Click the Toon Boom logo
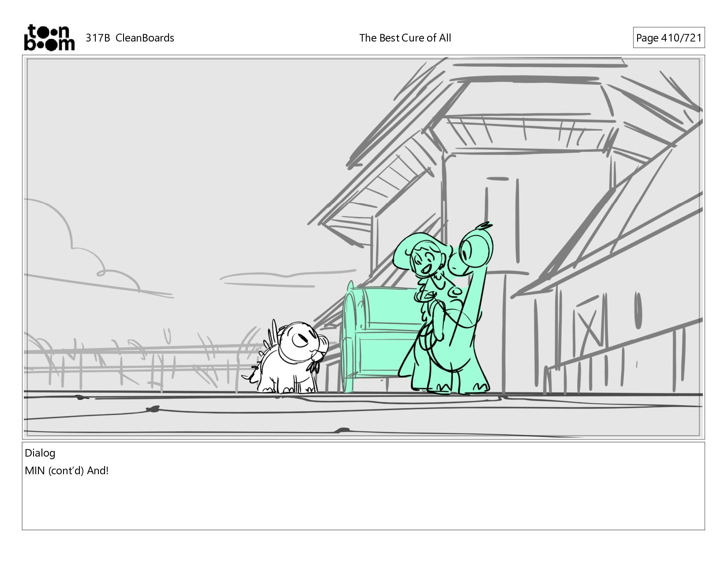This screenshot has height=563, width=728. pos(49,38)
